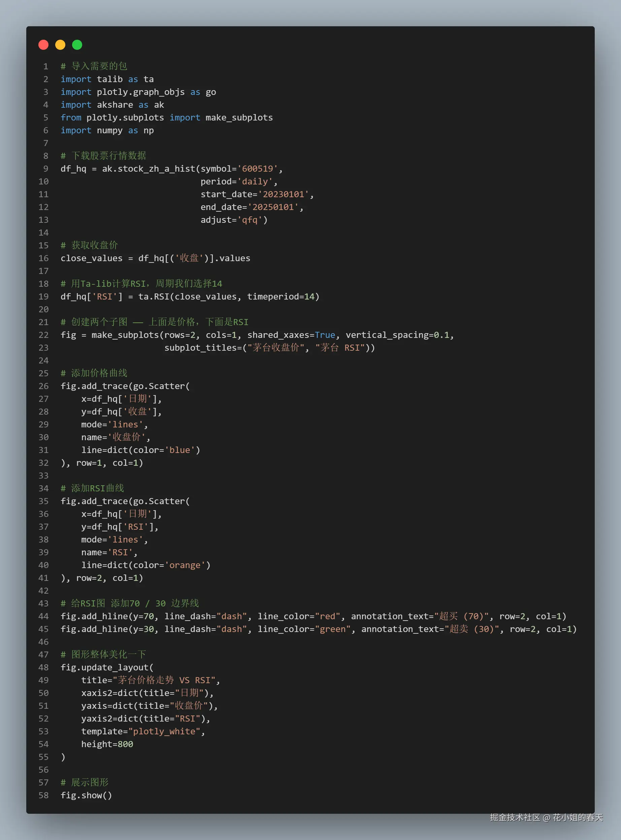Click the fig.show() call
Screen dimensions: 621x840
point(86,795)
